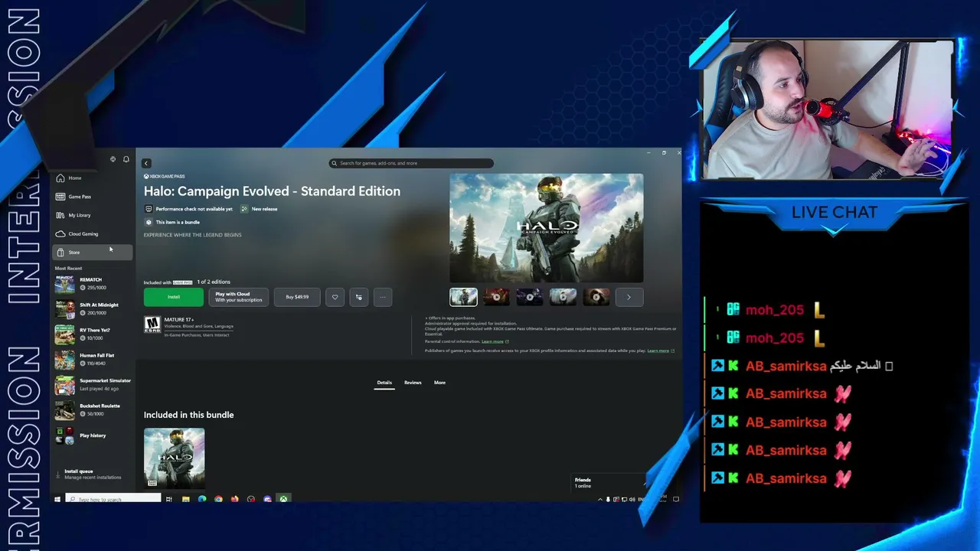980x551 pixels.
Task: Click the Xbox app icon on the taskbar
Action: pyautogui.click(x=283, y=499)
